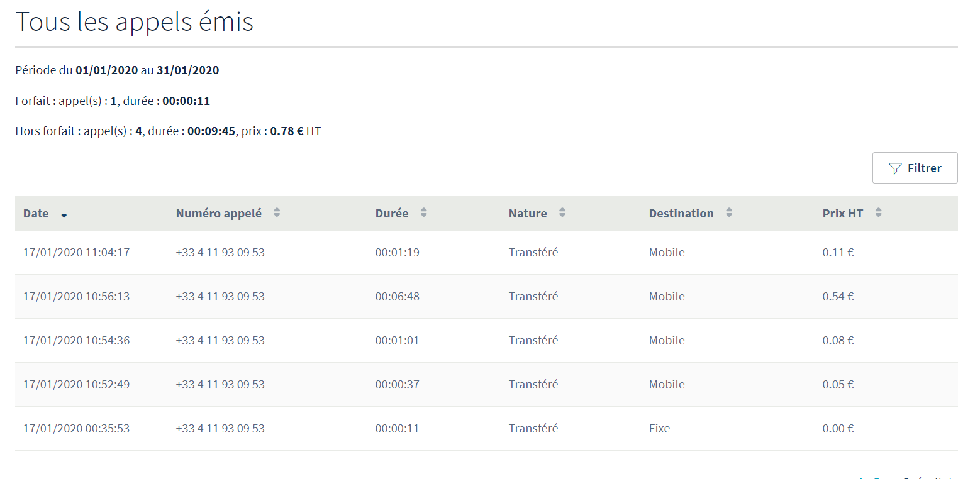Sort by the Durée column label

click(391, 213)
